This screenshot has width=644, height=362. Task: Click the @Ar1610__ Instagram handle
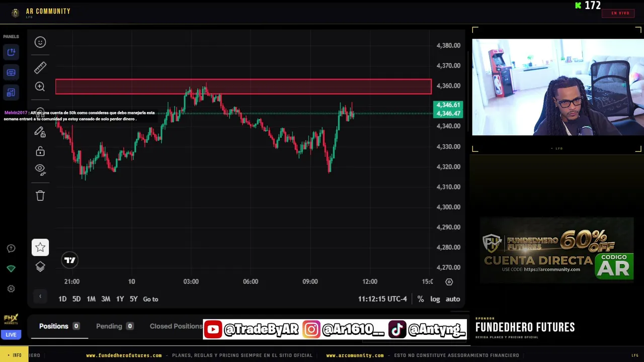(x=354, y=329)
